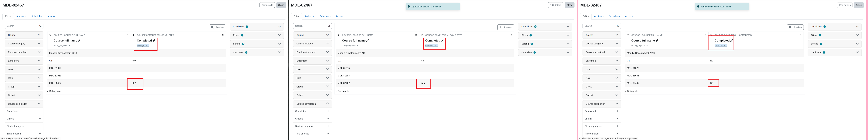This screenshot has height=140, width=868.
Task: Click Completed's pencil icon in the Maximum-aggregation screenshot
Action: tap(443, 40)
